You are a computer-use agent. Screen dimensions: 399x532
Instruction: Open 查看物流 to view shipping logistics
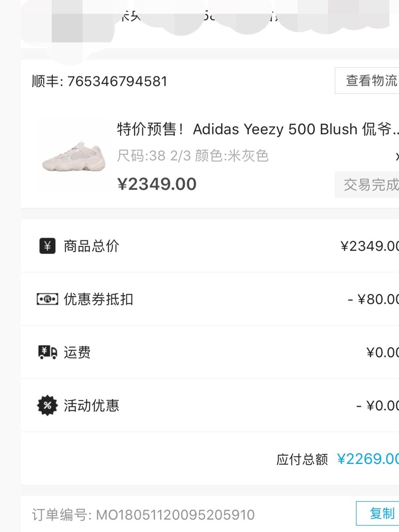click(x=368, y=80)
